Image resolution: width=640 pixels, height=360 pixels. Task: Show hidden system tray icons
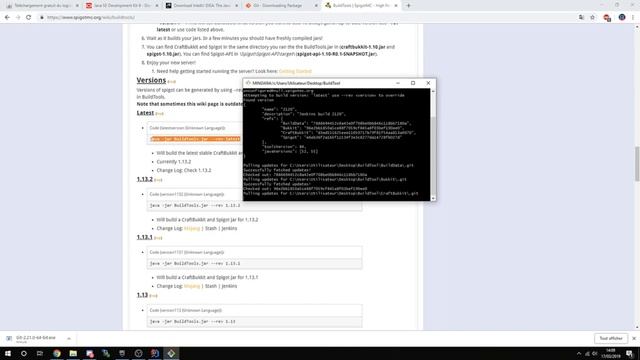pos(579,354)
